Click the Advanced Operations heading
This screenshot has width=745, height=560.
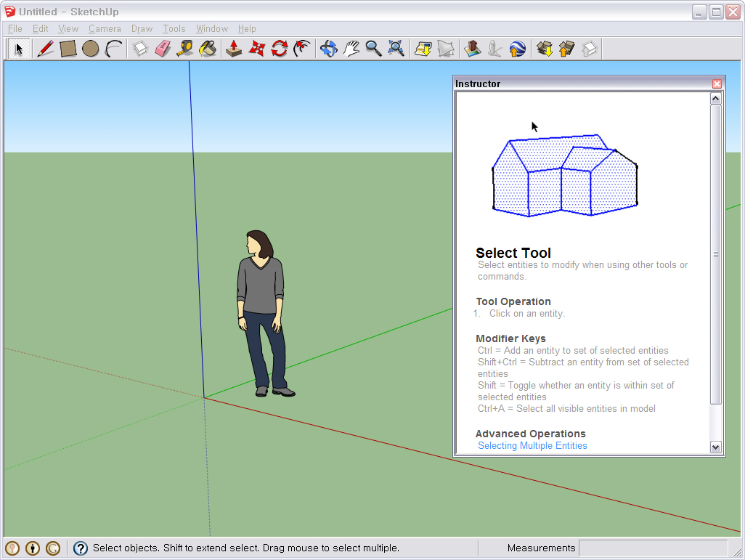point(530,434)
